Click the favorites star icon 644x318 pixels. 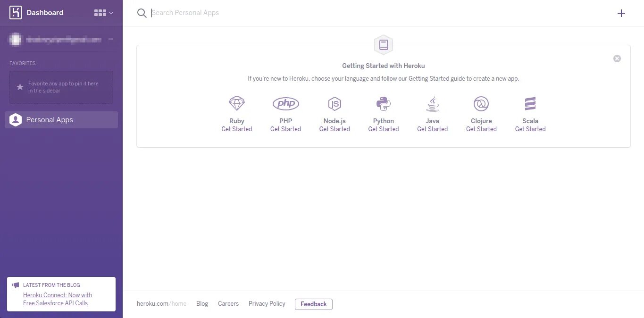(20, 87)
